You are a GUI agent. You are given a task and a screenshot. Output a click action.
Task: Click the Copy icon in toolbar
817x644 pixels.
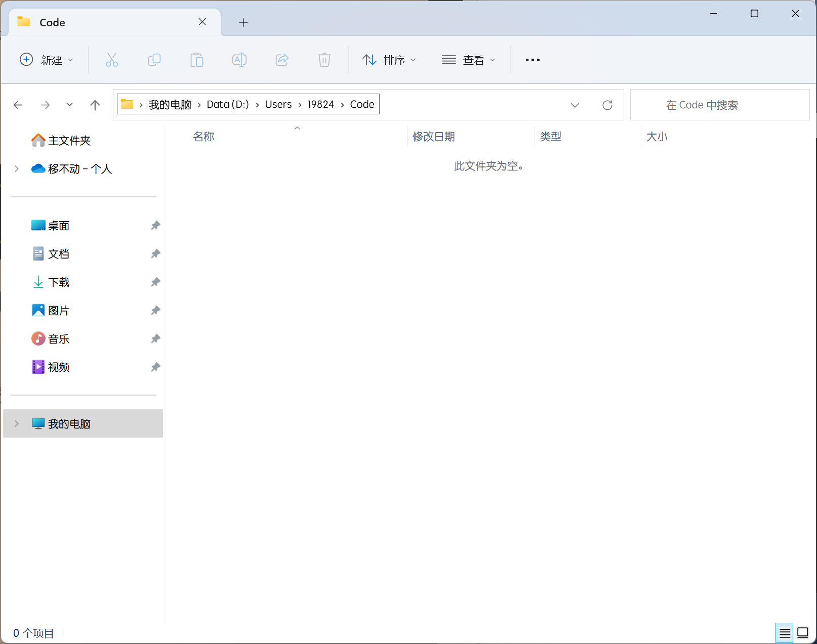pyautogui.click(x=154, y=60)
